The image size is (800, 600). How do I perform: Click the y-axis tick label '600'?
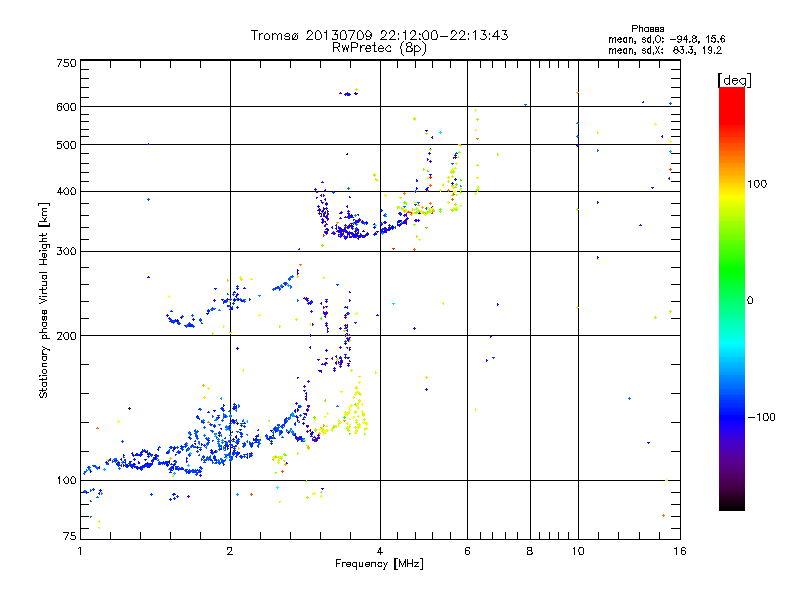click(x=66, y=107)
